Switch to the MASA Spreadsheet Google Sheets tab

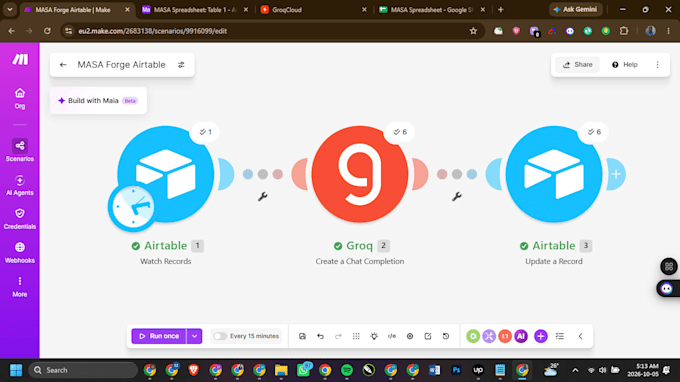[432, 10]
